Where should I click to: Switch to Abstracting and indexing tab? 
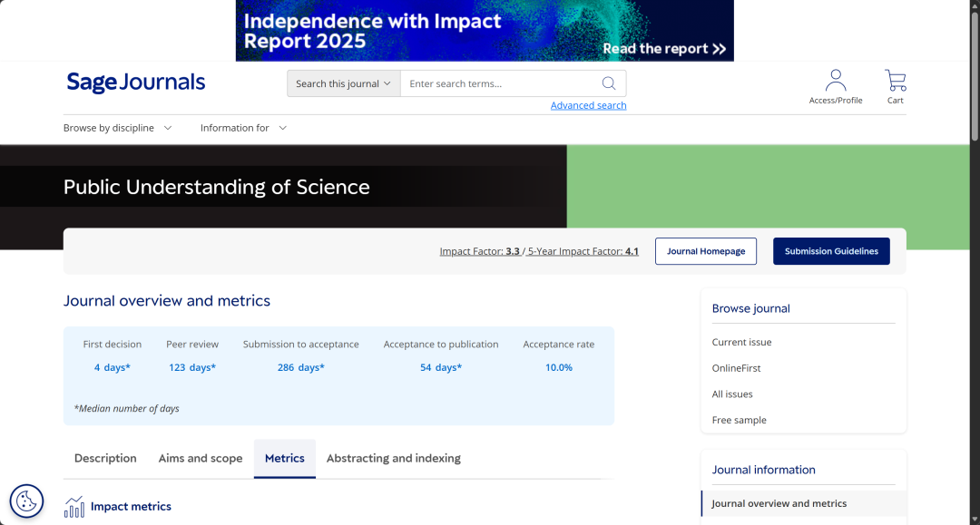pos(393,458)
